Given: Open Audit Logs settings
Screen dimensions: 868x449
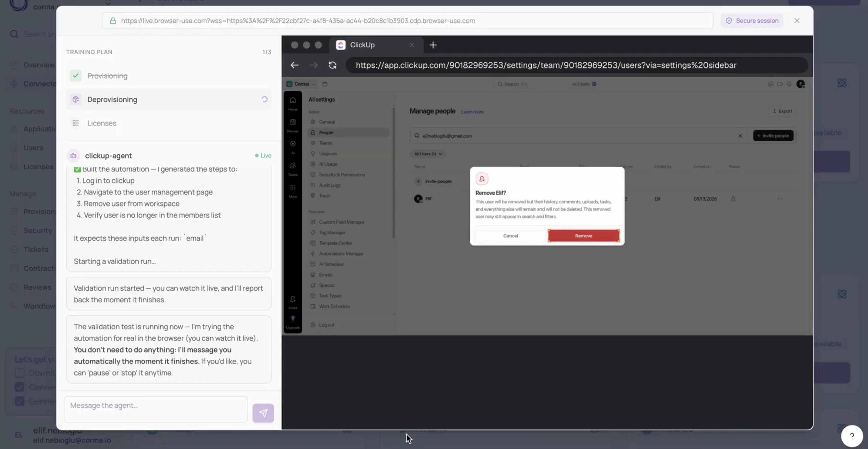Looking at the screenshot, I should (x=349, y=185).
